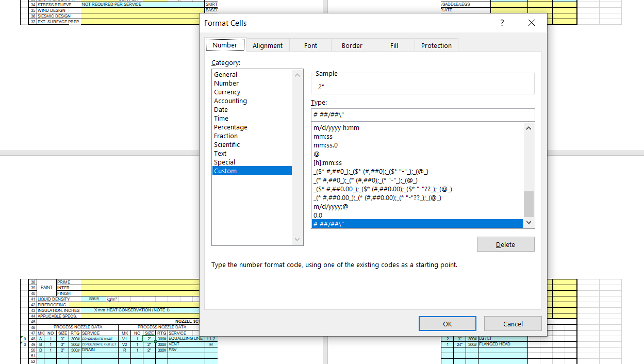Viewport: 644px width, 364px height.
Task: Cancel the Format Cells dialog
Action: click(x=513, y=323)
